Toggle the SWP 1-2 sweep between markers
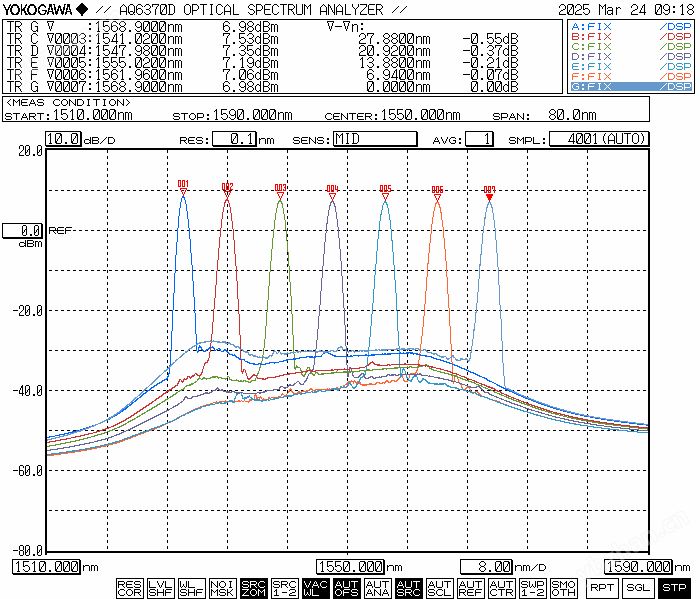The height and width of the screenshot is (599, 700). (532, 588)
